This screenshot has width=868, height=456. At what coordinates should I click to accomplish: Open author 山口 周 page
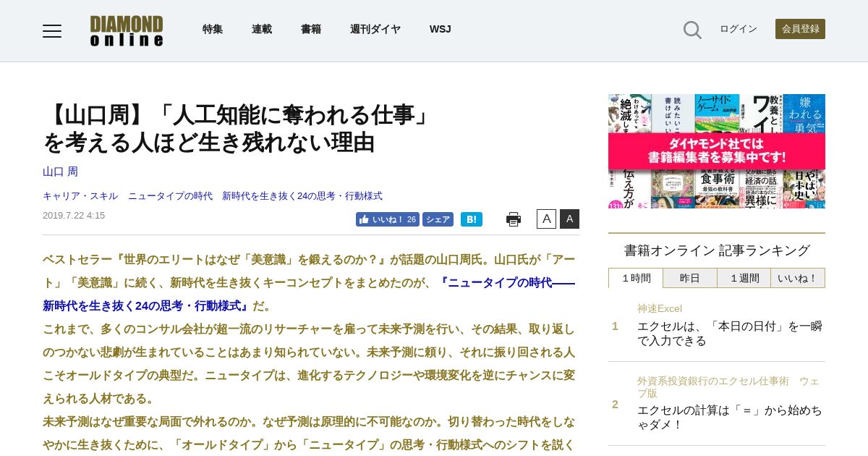point(60,172)
